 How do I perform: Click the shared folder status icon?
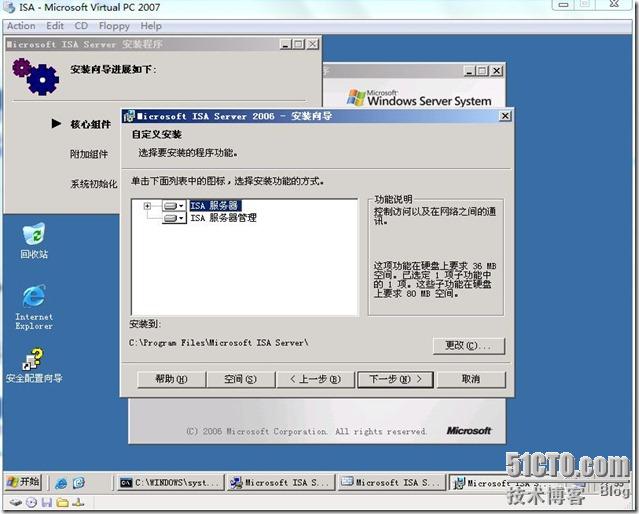62,503
